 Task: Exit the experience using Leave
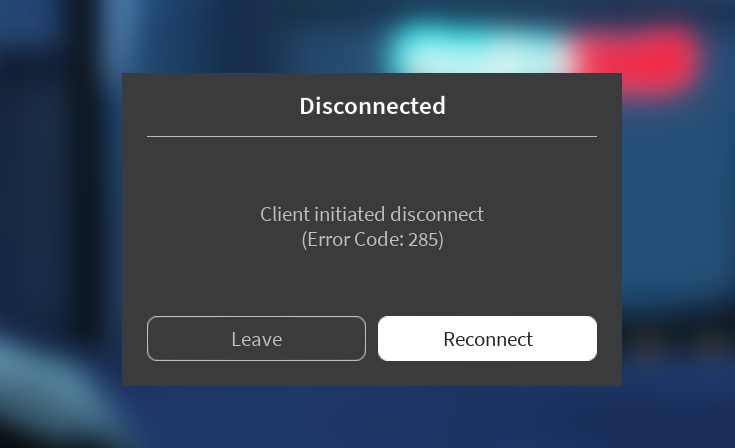pyautogui.click(x=256, y=338)
